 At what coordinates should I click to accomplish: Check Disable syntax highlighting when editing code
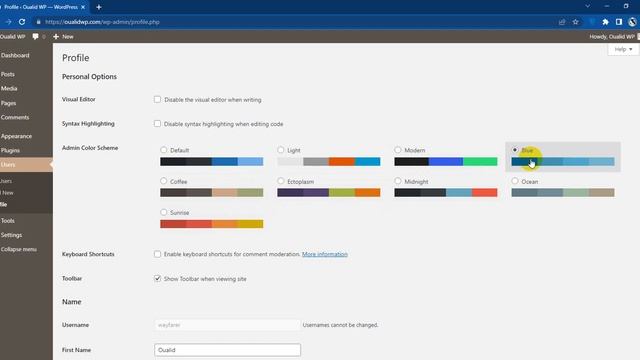157,123
